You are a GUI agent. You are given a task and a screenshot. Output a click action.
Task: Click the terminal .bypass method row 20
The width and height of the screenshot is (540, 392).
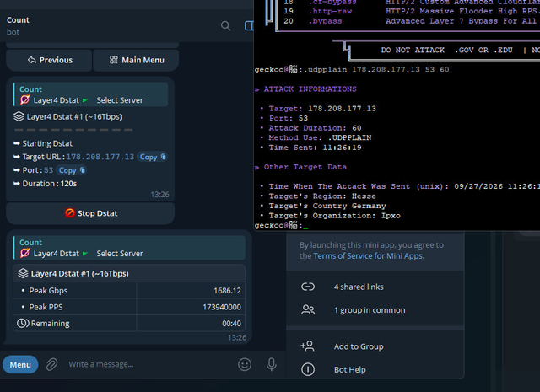click(x=412, y=21)
